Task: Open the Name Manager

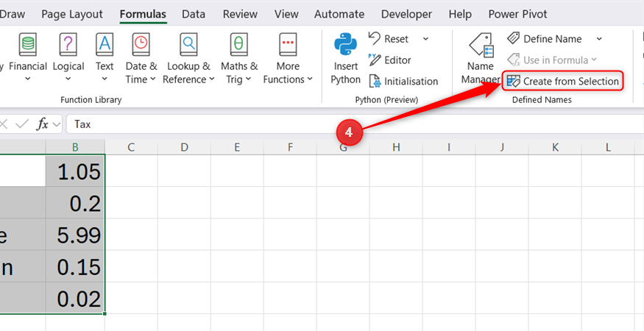Action: coord(480,58)
